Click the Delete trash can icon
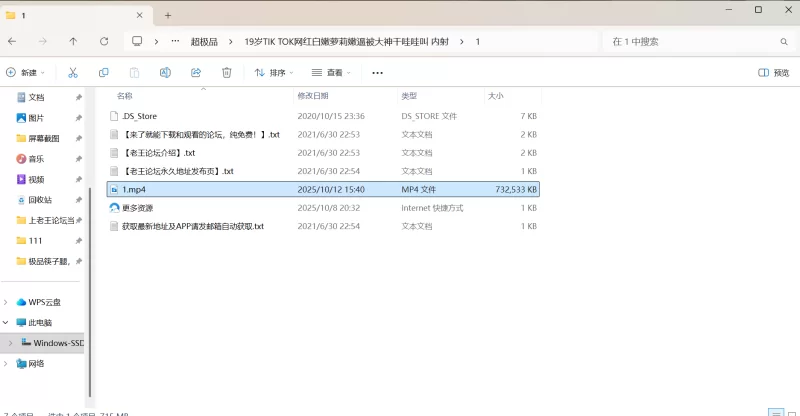Viewport: 800px width, 416px height. (227, 72)
